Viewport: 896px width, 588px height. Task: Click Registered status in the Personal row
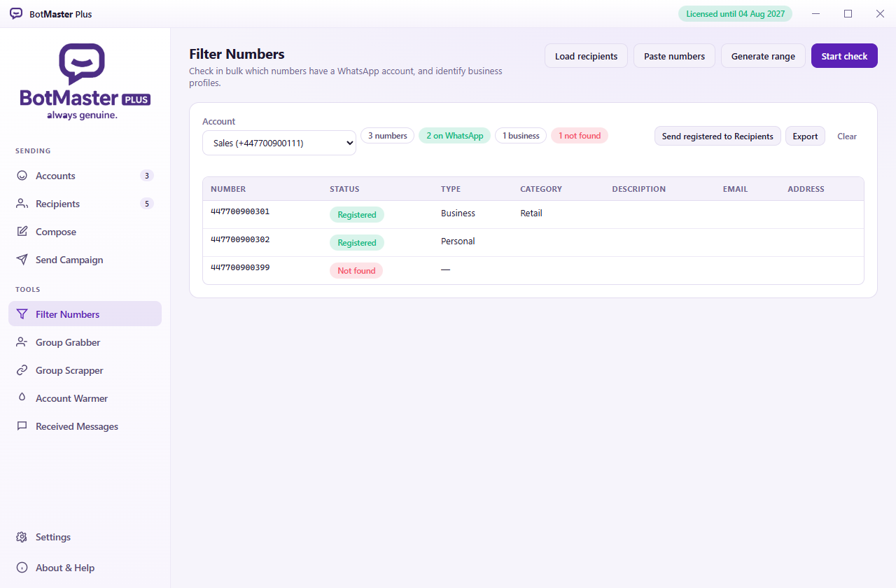coord(357,243)
